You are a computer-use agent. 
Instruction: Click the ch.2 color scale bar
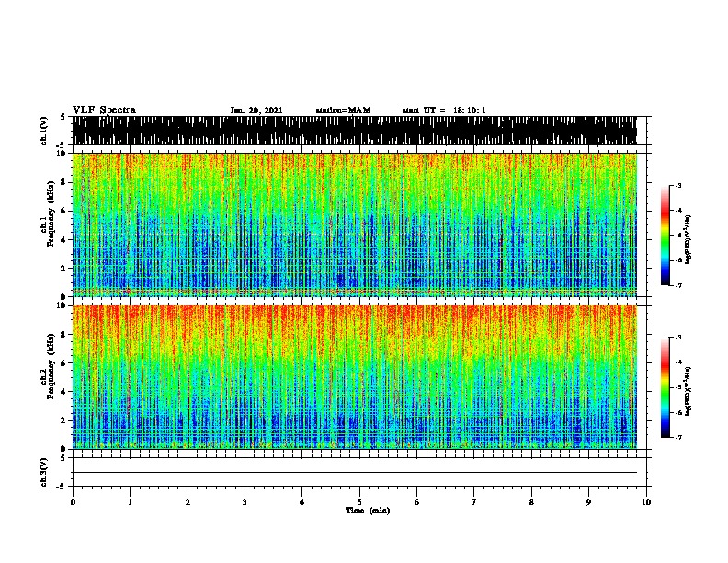click(665, 387)
